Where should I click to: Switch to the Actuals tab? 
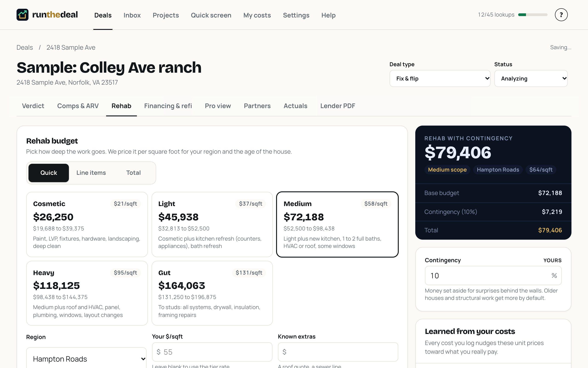click(x=295, y=106)
